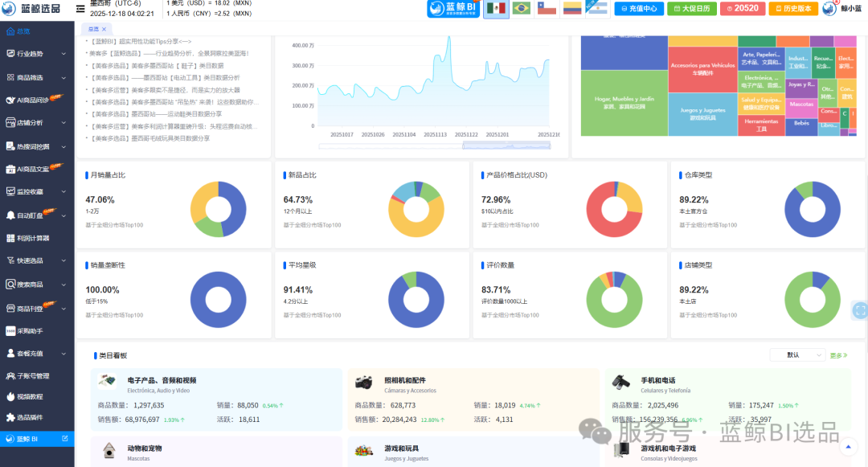The image size is (868, 467).
Task: Open the 蓝鲸BI logo banner
Action: (x=453, y=8)
